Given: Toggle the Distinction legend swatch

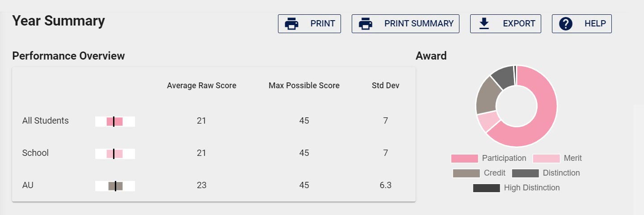Looking at the screenshot, I should (x=525, y=173).
